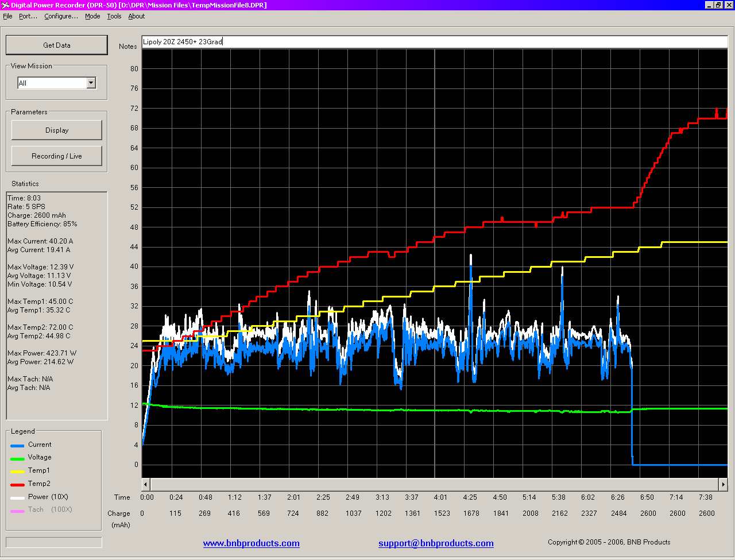Click the Recording / Live button

coord(57,156)
